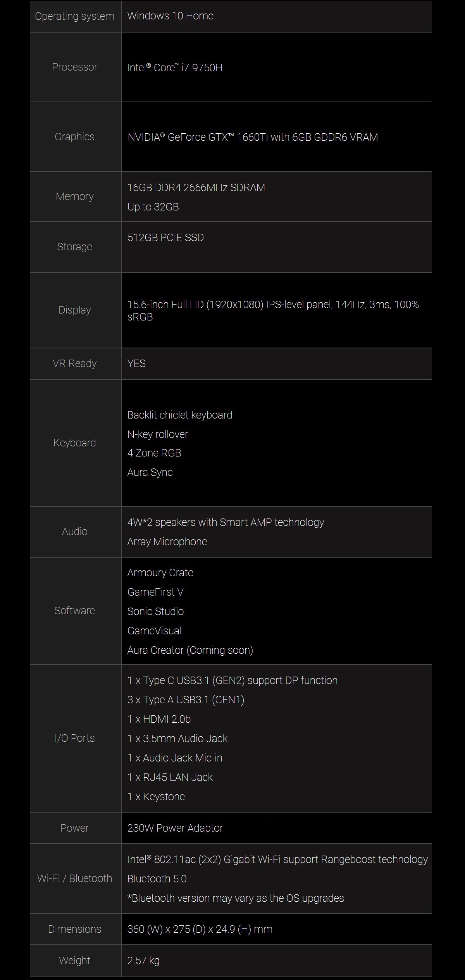Screen dimensions: 465x980
Task: Click the Backlit chiclet keyboard line
Action: [x=180, y=415]
